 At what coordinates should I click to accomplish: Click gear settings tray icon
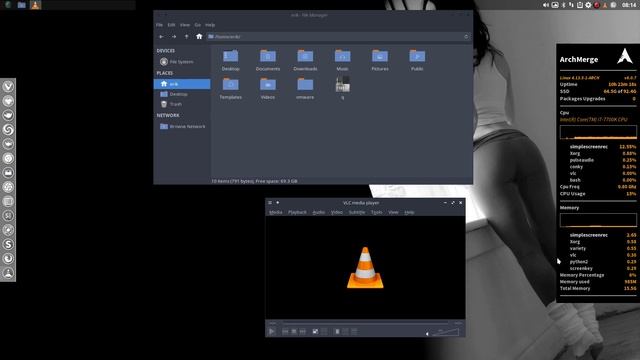tap(588, 5)
